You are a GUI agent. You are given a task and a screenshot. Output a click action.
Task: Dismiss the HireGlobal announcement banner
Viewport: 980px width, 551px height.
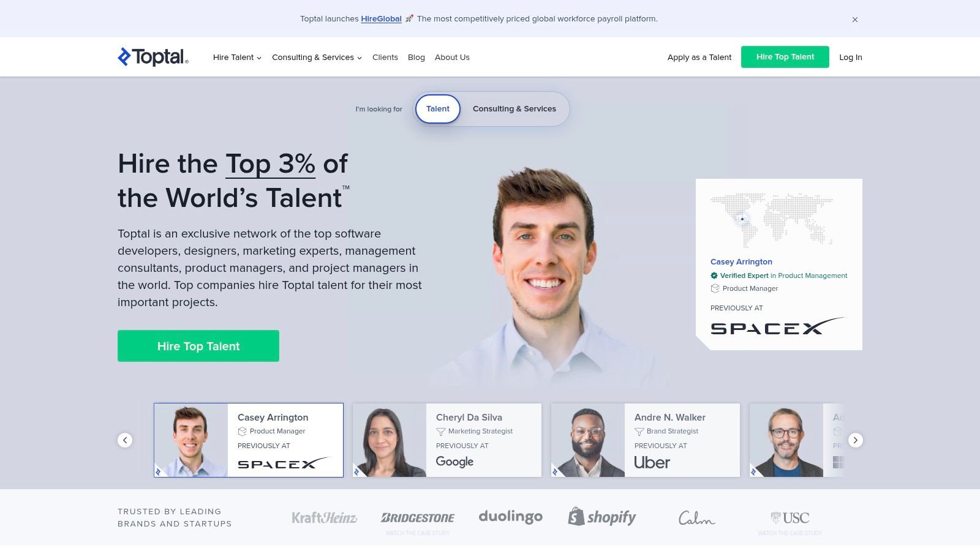pos(855,20)
